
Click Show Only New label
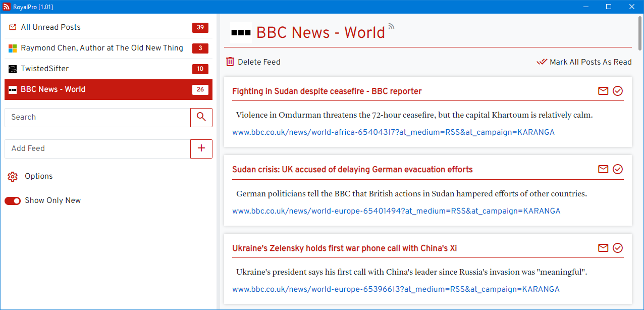[x=53, y=200]
